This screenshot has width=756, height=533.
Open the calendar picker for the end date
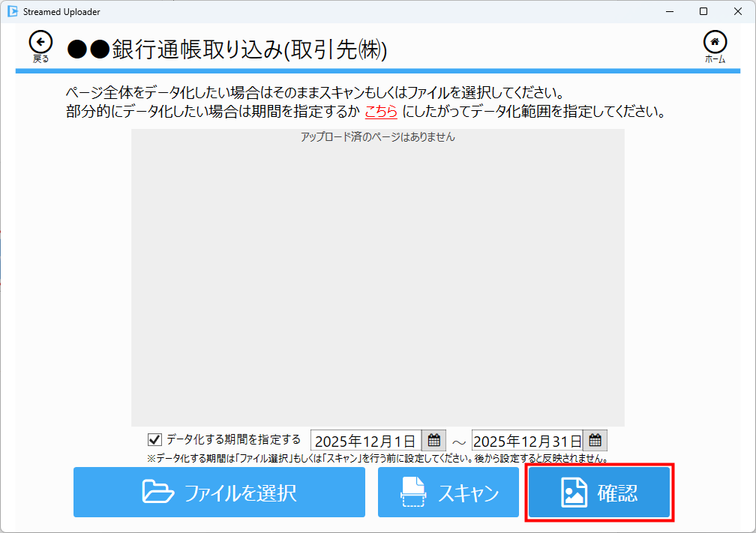click(595, 440)
